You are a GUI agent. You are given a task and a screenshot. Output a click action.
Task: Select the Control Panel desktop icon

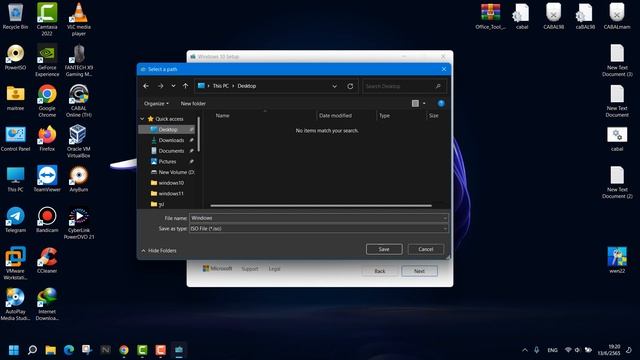[16, 139]
